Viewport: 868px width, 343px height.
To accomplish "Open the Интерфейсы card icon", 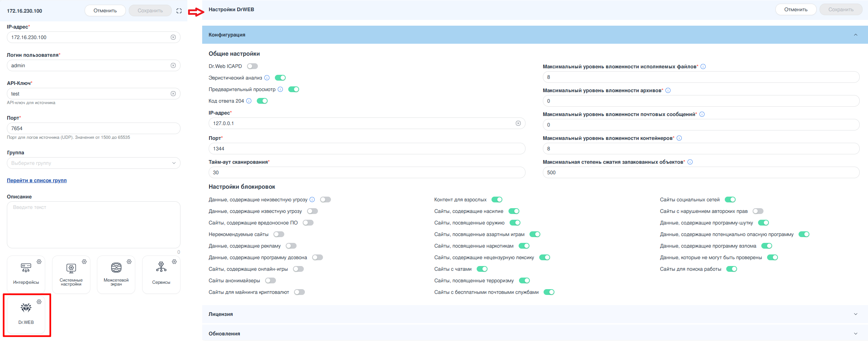I will 26,268.
